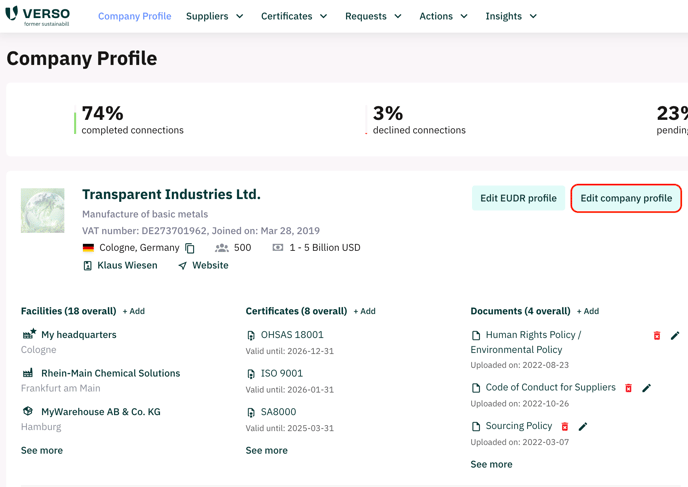
Task: Open the Company Profile tab
Action: click(x=135, y=16)
